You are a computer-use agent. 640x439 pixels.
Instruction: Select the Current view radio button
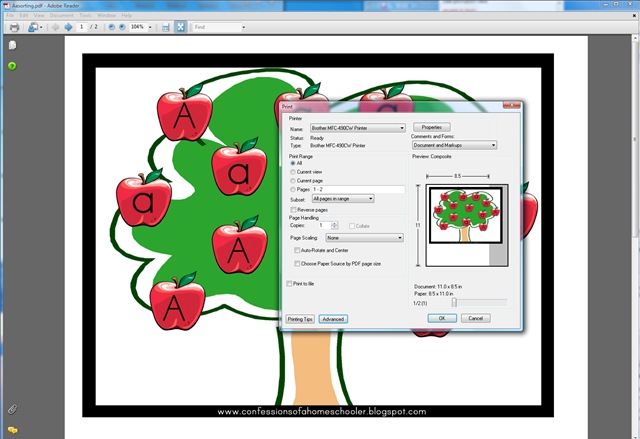click(293, 172)
